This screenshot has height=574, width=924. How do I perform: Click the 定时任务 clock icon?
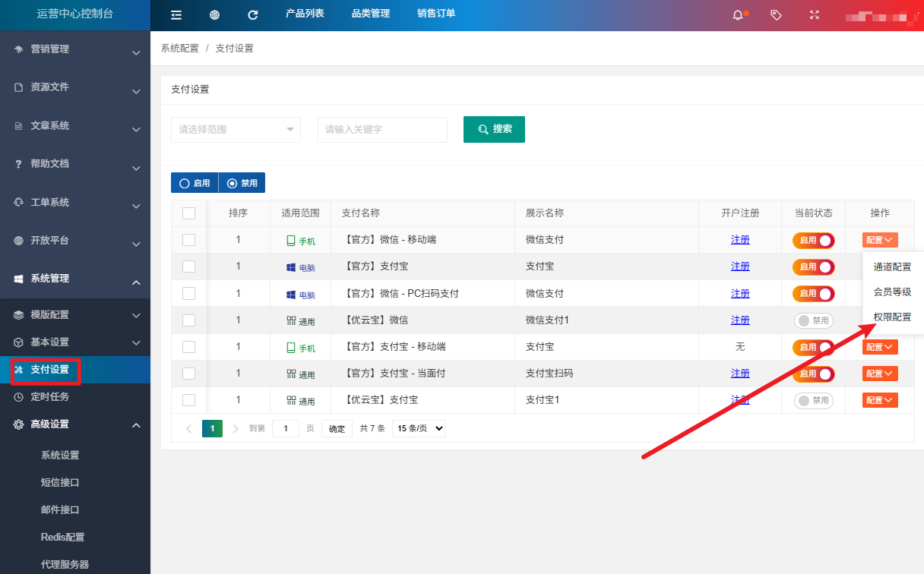click(x=18, y=397)
